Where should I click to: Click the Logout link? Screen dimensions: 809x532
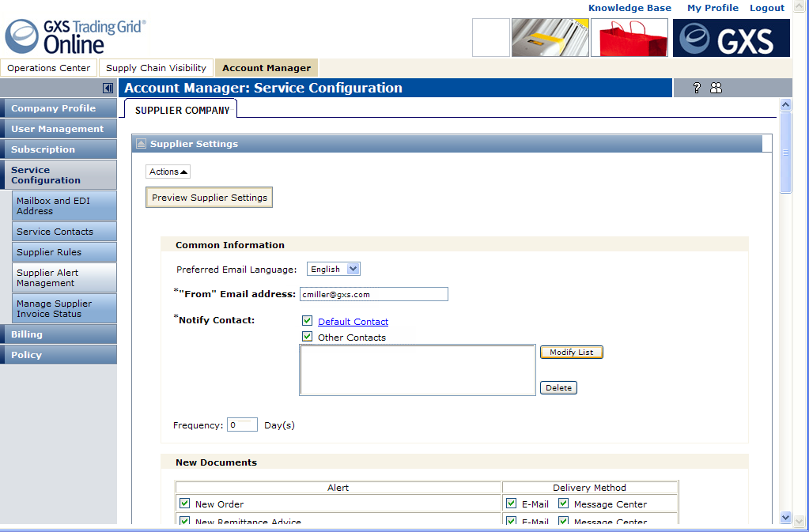pyautogui.click(x=767, y=8)
